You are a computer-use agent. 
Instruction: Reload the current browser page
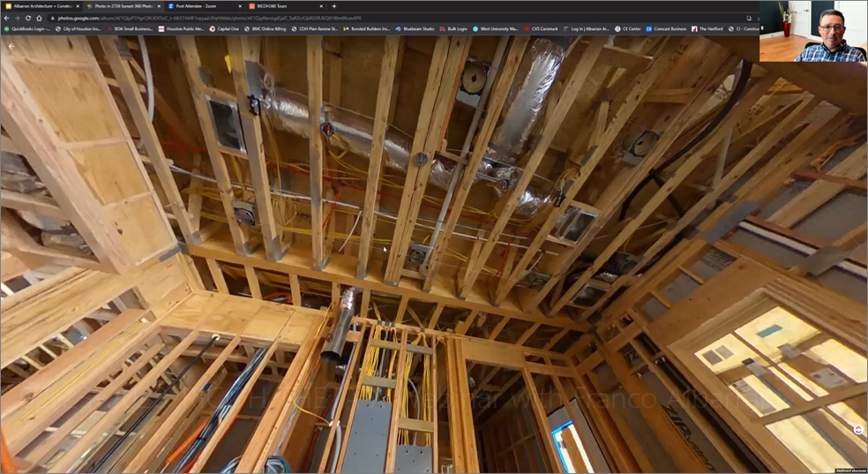click(x=28, y=18)
